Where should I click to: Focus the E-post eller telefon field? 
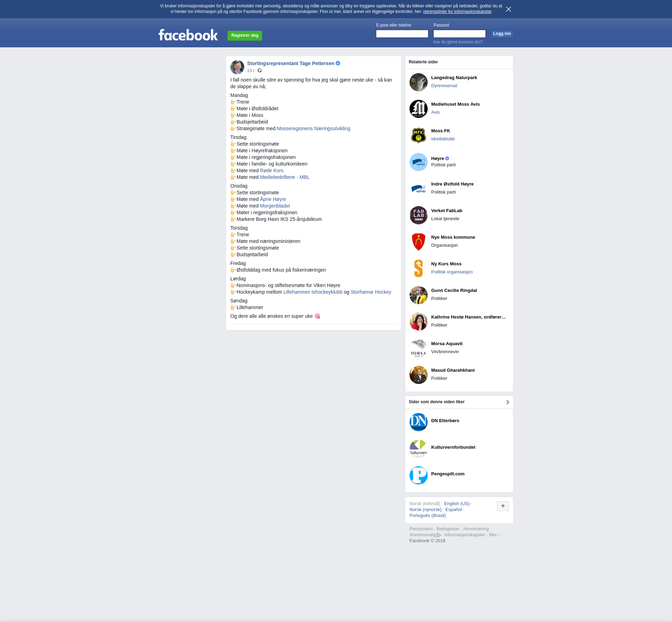click(x=402, y=34)
